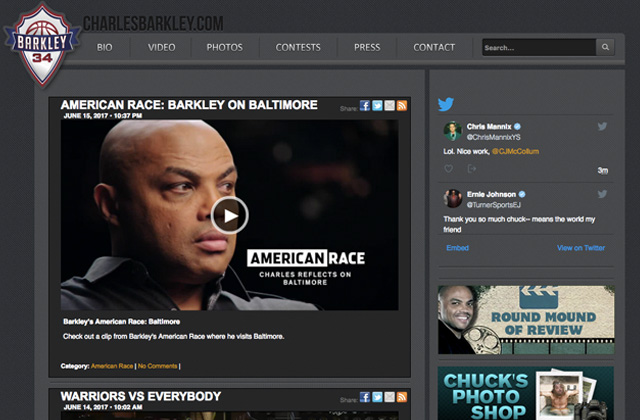Open Ernie Johnson profile avatar
This screenshot has width=640, height=420.
tap(453, 199)
